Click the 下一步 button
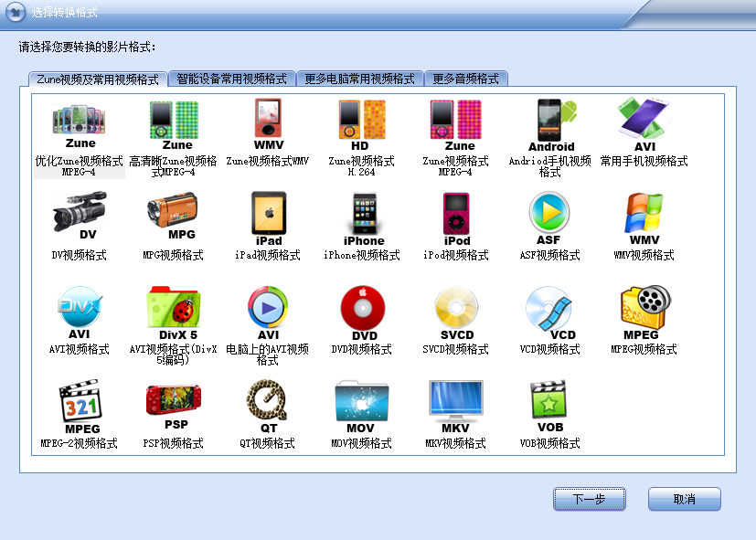 (x=590, y=499)
